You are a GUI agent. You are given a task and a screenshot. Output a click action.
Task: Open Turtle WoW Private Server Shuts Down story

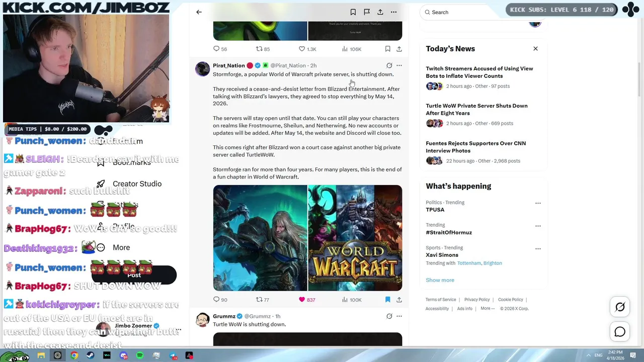(x=483, y=114)
